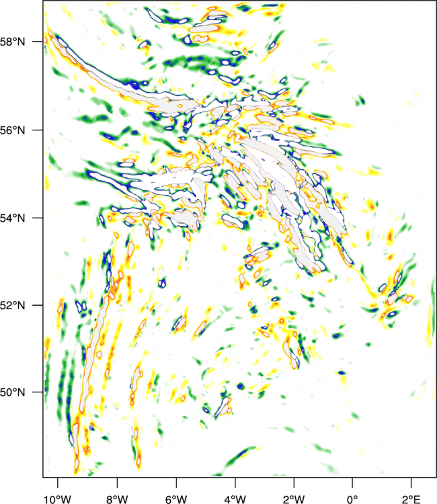Click the 0° longitude label
This screenshot has width=437, height=504.
tap(352, 499)
